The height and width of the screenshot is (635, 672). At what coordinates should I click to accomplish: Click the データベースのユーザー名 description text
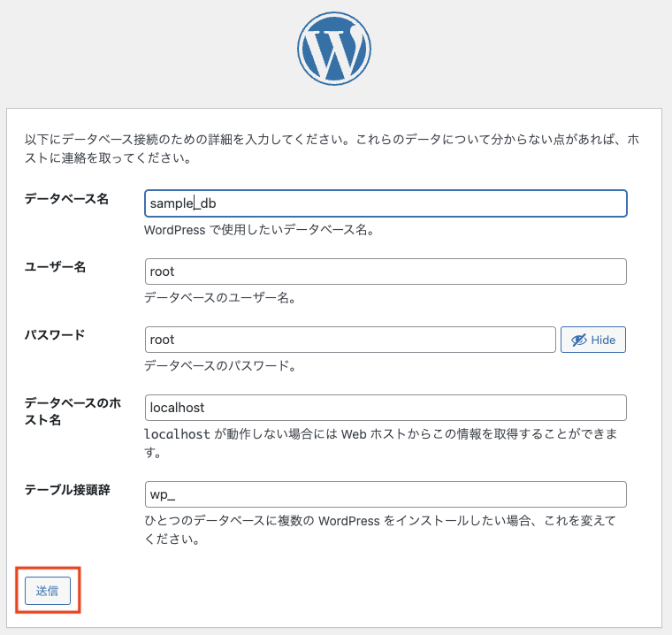coord(219,298)
